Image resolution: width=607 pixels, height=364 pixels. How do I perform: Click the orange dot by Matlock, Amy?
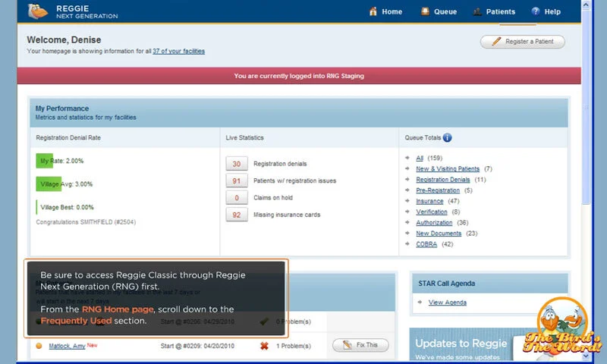pyautogui.click(x=39, y=346)
